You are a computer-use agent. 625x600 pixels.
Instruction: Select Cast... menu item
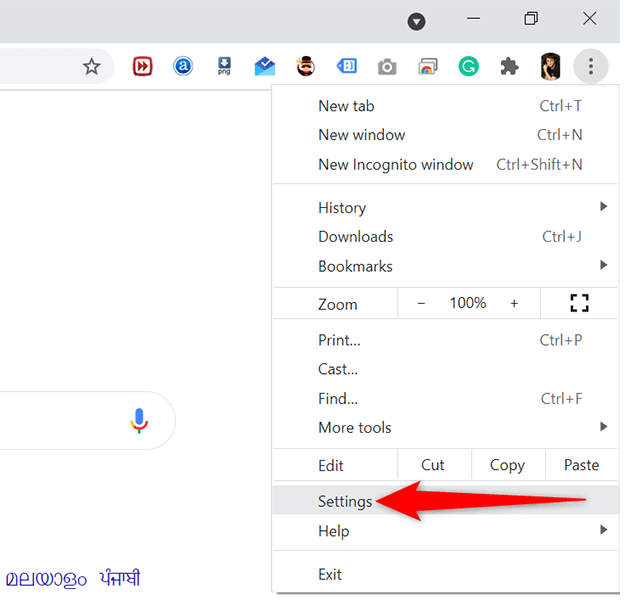[x=445, y=369]
